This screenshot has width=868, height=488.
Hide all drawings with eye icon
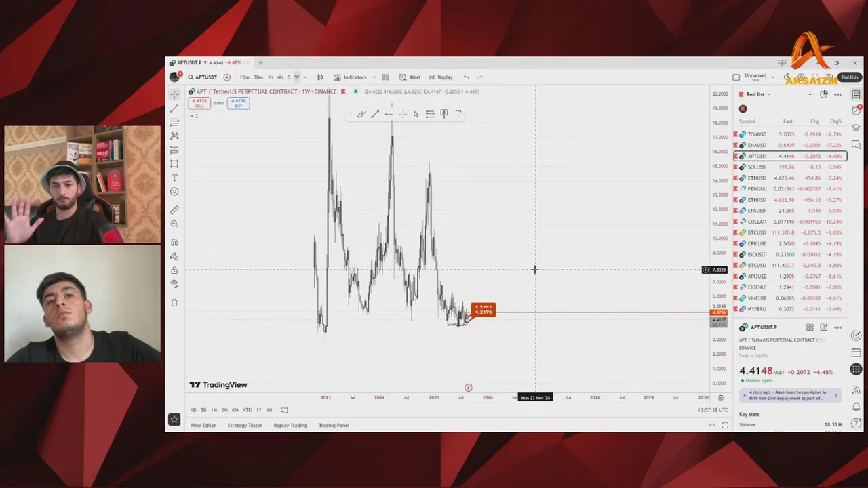pyautogui.click(x=174, y=284)
